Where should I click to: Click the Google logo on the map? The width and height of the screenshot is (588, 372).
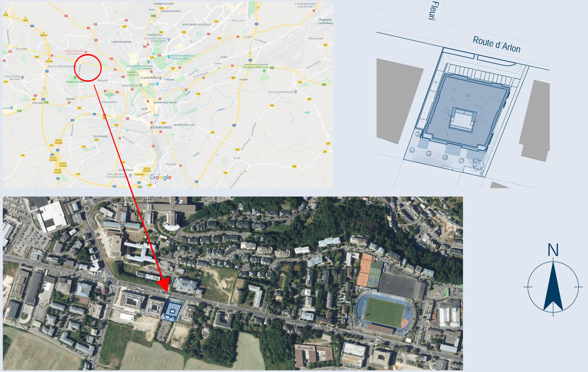pos(160,177)
